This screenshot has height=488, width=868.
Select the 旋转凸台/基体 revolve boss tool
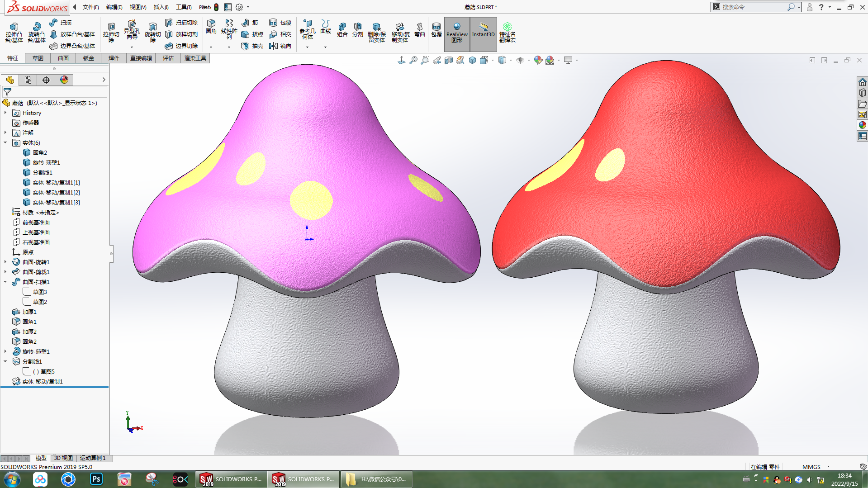(37, 32)
